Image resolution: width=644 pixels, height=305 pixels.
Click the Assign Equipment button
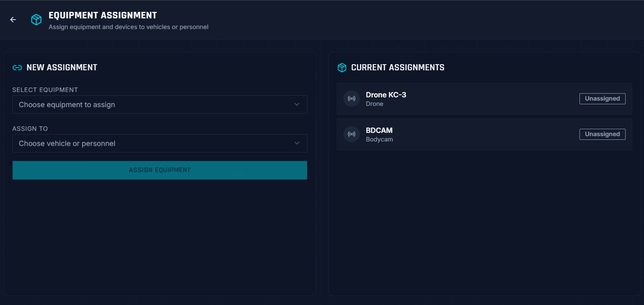tap(160, 170)
